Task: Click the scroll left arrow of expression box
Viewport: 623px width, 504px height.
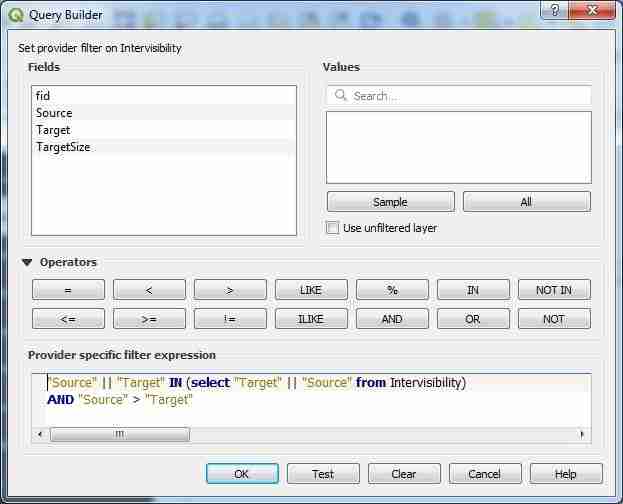Action: tap(40, 434)
